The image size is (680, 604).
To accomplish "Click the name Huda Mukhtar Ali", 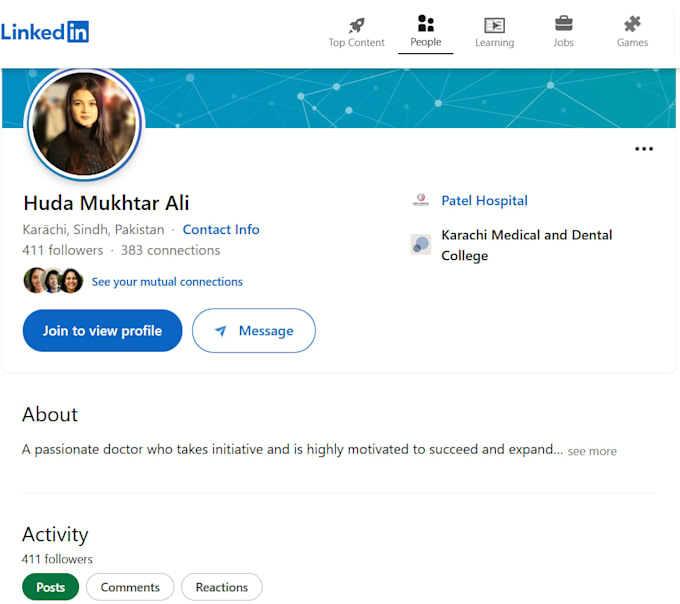I will [106, 203].
